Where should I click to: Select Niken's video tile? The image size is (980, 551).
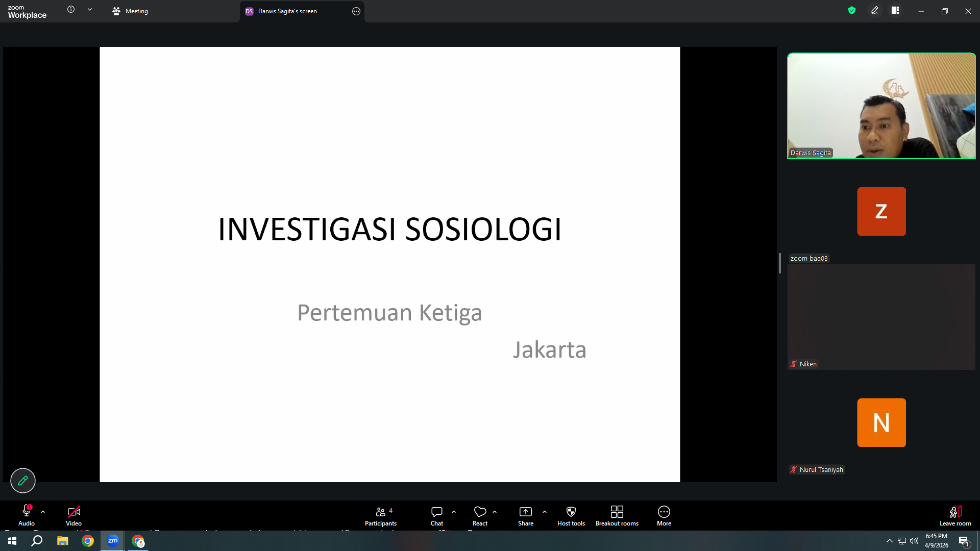(x=881, y=317)
